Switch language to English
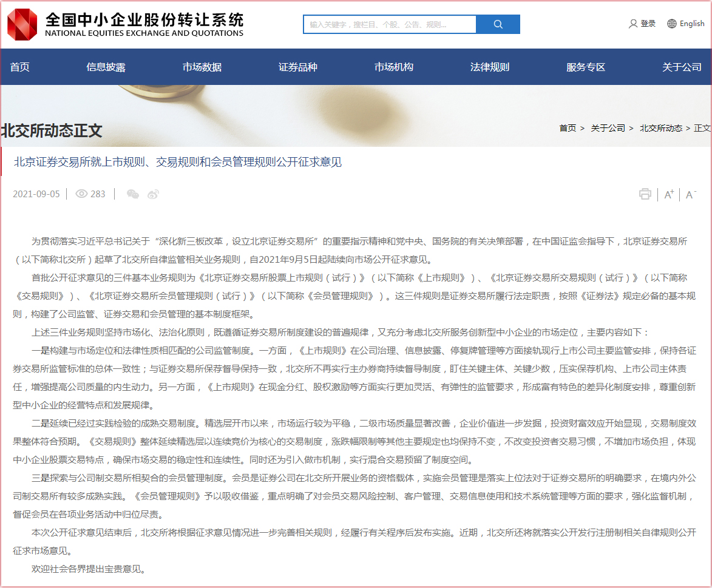 coord(692,24)
